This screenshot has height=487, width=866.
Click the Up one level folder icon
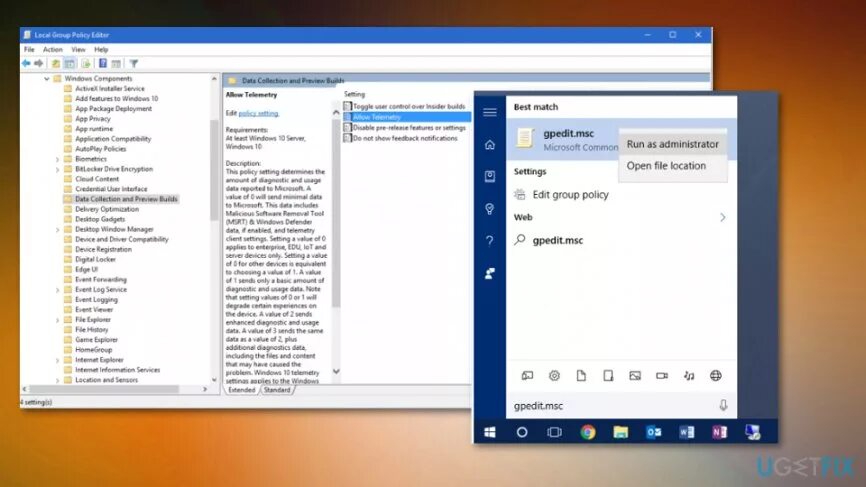[56, 63]
